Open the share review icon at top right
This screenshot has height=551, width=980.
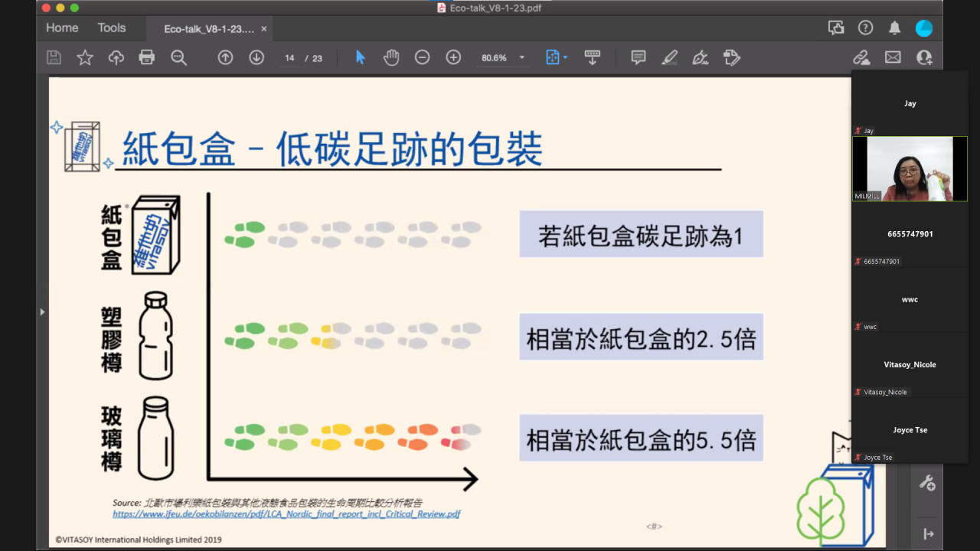pyautogui.click(x=836, y=28)
